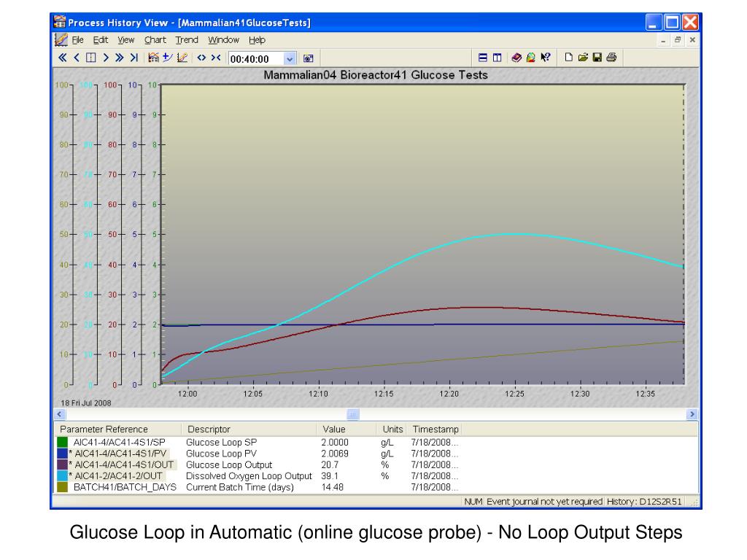This screenshot has width=747, height=560.
Task: Click the compress timescale arrows icon
Action: (x=216, y=58)
